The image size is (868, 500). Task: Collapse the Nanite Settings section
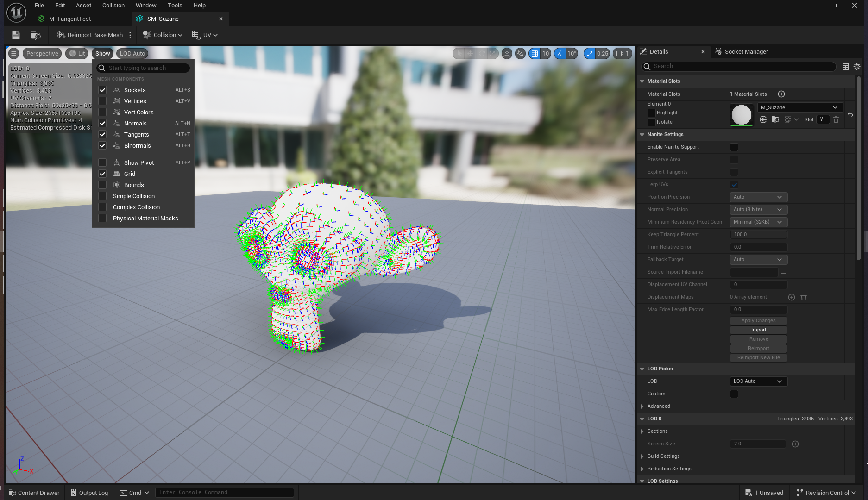click(642, 135)
